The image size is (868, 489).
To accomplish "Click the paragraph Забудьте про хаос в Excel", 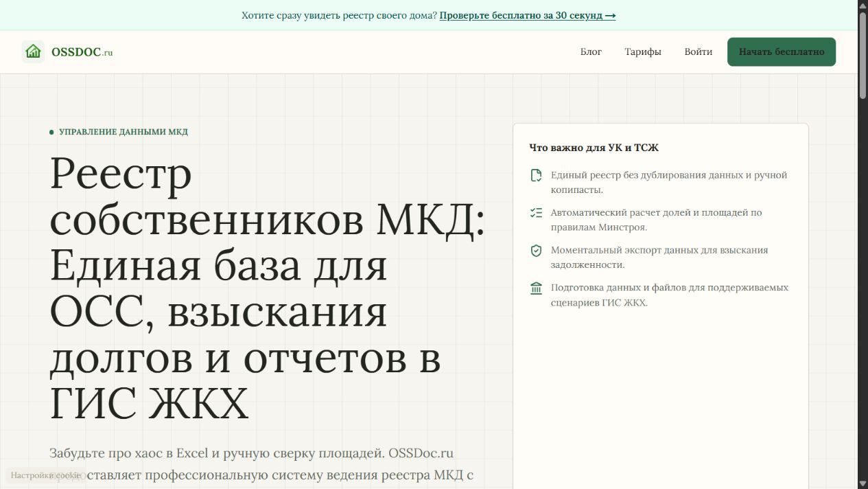I will tap(261, 464).
